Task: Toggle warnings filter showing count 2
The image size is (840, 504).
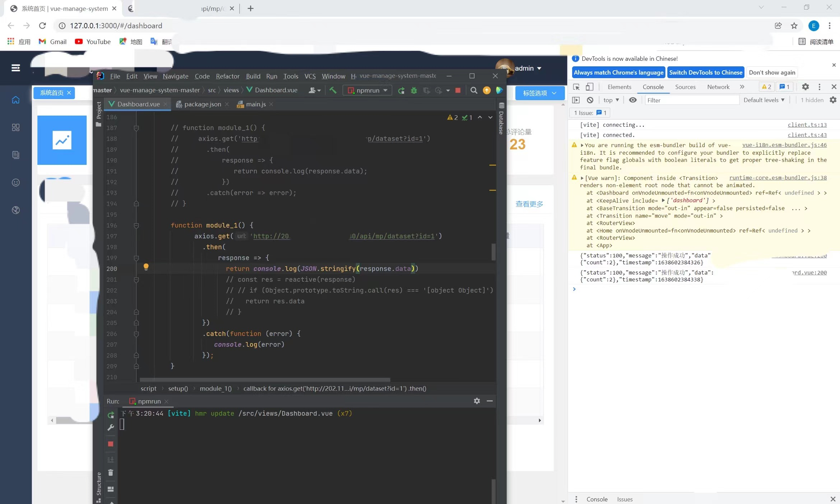Action: [x=766, y=87]
